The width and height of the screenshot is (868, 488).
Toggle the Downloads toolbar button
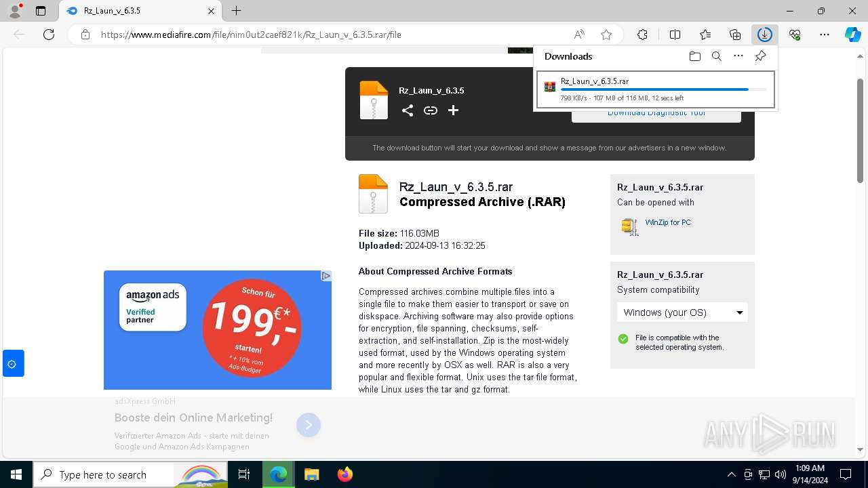(x=765, y=35)
